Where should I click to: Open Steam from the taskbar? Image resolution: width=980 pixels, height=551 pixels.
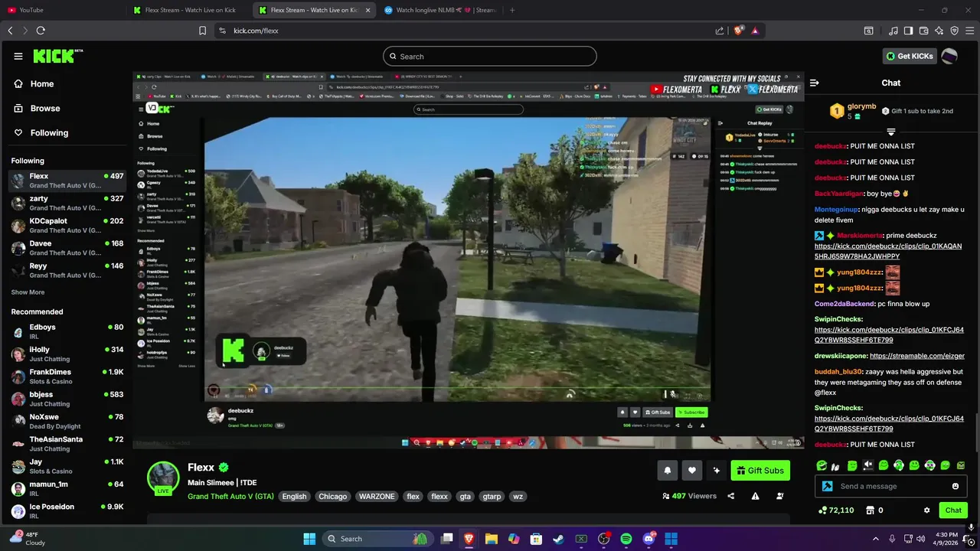[559, 539]
